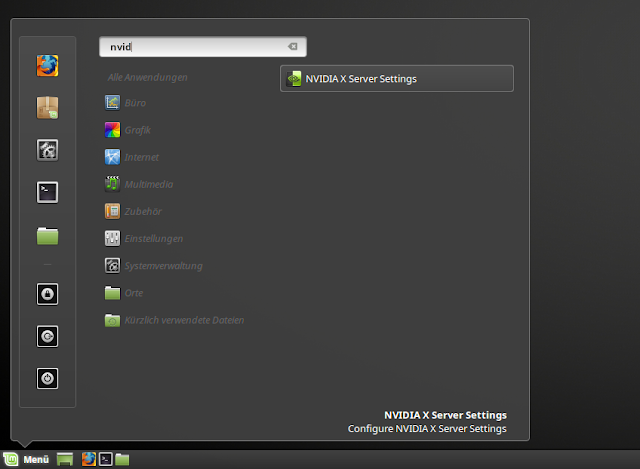Click the Linux Mint logo in the panel
The width and height of the screenshot is (640, 469).
coord(11,460)
